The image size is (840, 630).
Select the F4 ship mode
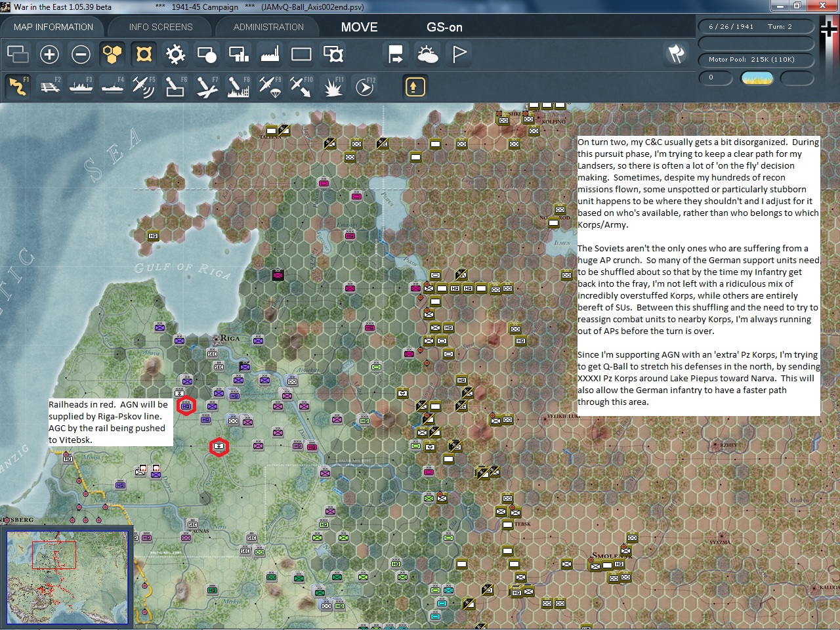[x=112, y=87]
